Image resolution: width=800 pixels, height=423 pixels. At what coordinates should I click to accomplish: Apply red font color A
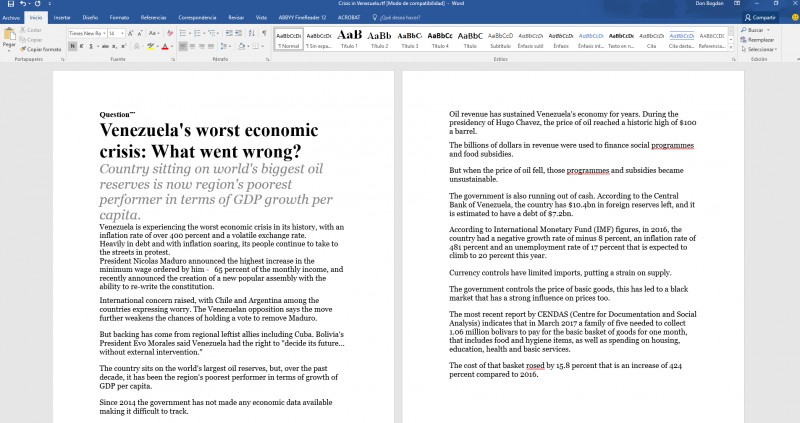(x=164, y=46)
